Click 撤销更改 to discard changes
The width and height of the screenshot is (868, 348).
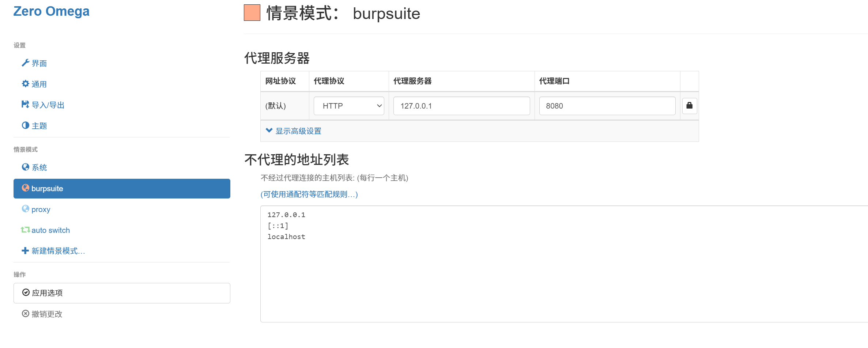click(x=122, y=314)
